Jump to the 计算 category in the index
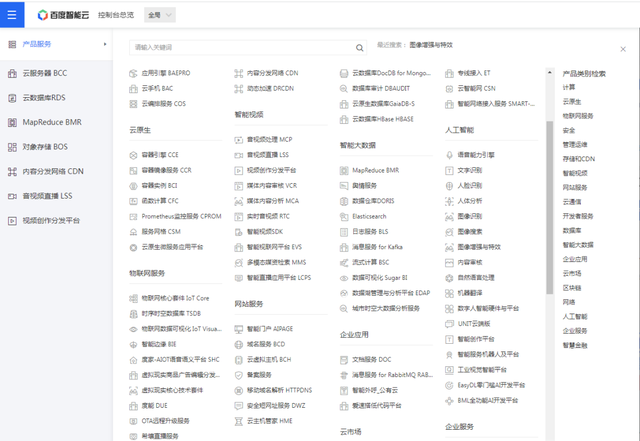This screenshot has height=441, width=640. (569, 87)
